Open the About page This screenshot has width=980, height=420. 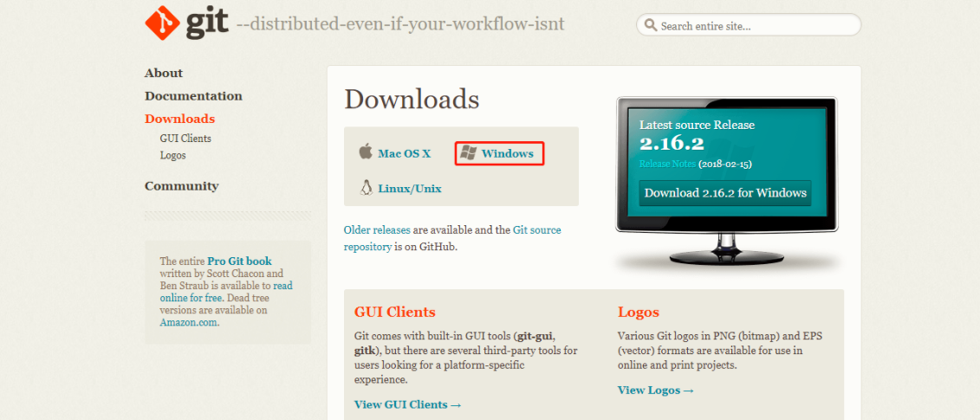(x=164, y=73)
